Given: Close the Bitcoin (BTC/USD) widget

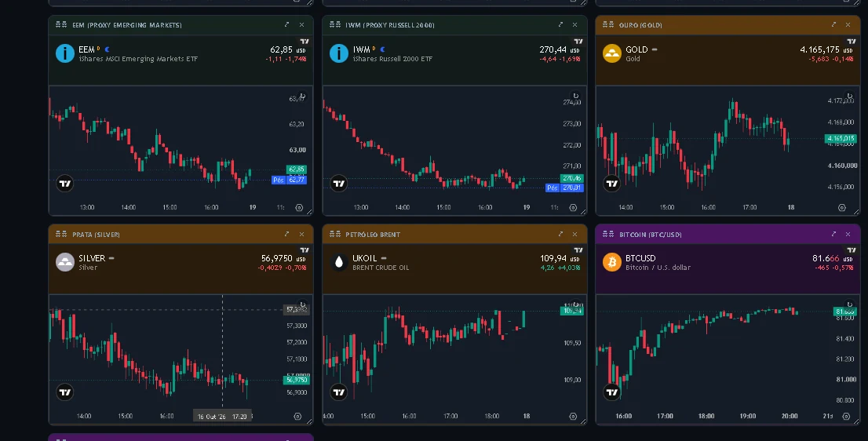Looking at the screenshot, I should coord(848,234).
